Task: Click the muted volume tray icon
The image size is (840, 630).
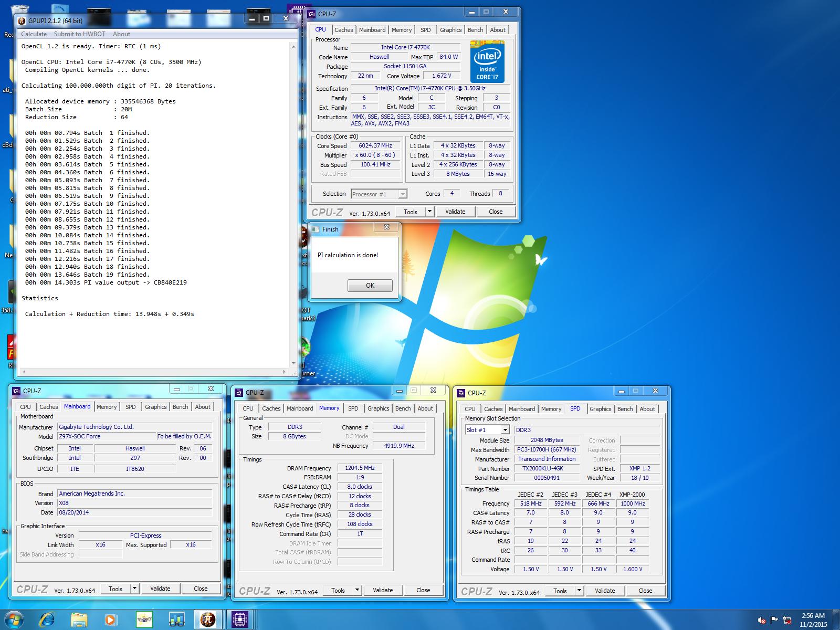Action: pyautogui.click(x=762, y=621)
